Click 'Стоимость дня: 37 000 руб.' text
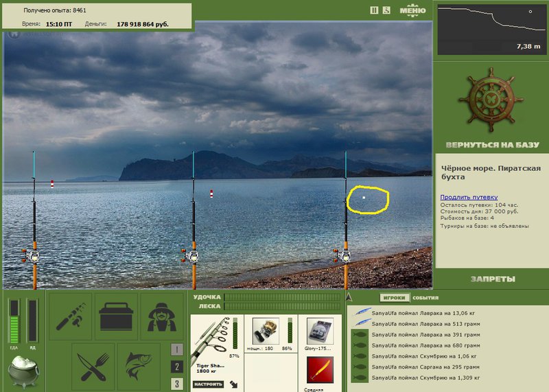The height and width of the screenshot is (392, 549). click(x=479, y=211)
